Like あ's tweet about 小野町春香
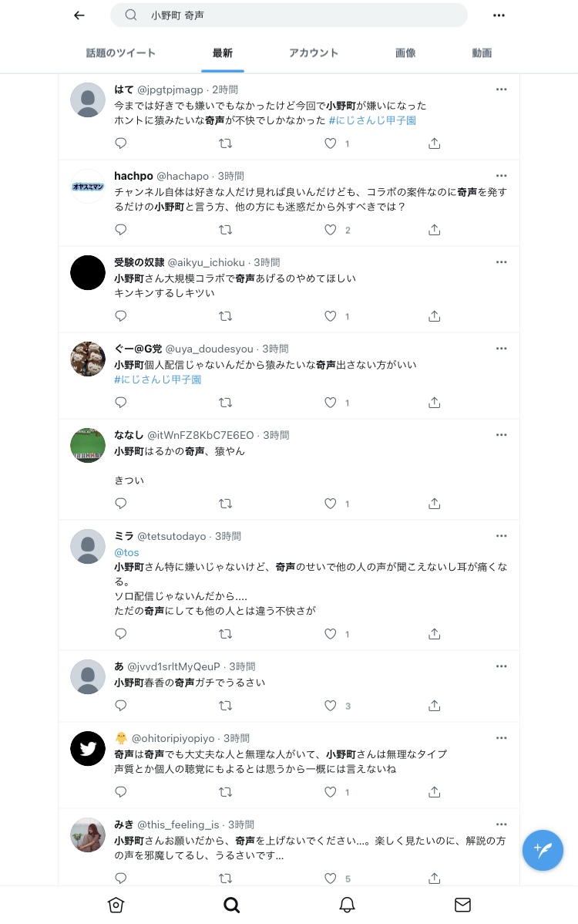Image resolution: width=578 pixels, height=924 pixels. coord(331,706)
